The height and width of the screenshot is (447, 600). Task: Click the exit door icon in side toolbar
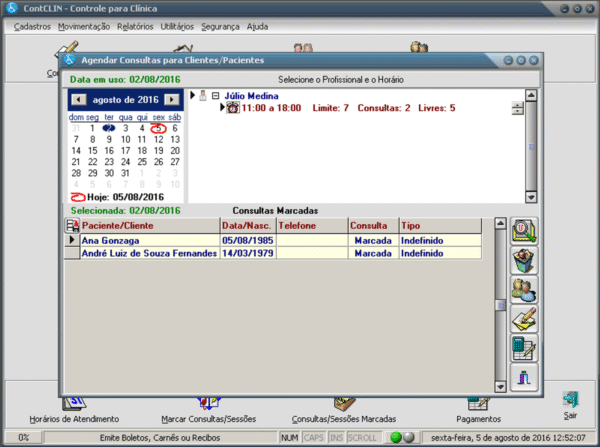[x=524, y=377]
